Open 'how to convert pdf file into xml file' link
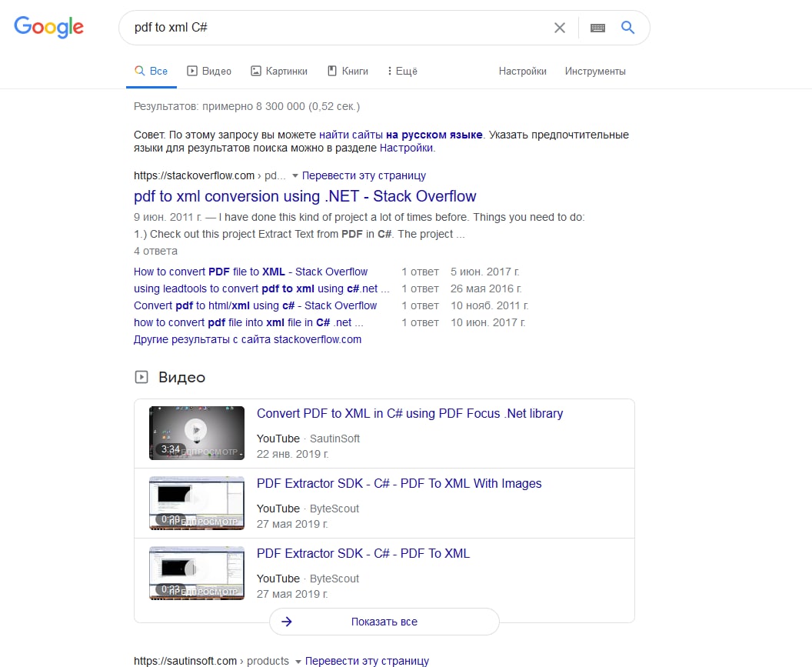 coord(248,322)
